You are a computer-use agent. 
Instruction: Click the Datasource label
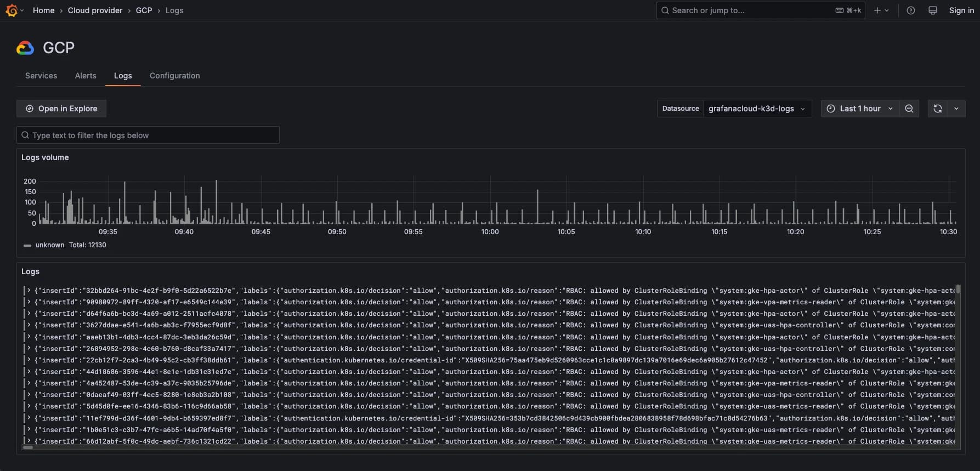[x=681, y=109]
